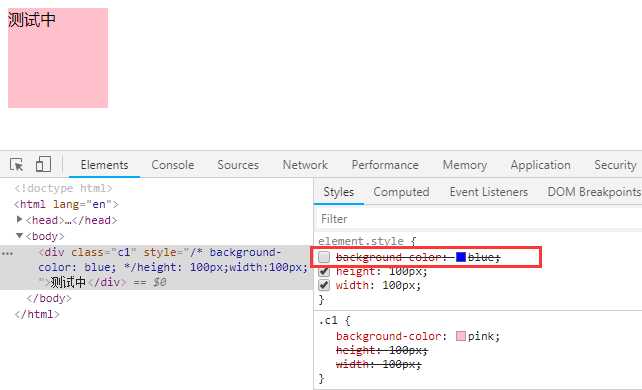Click the three-dots menu beside selected div
642x390 pixels.
[7, 253]
